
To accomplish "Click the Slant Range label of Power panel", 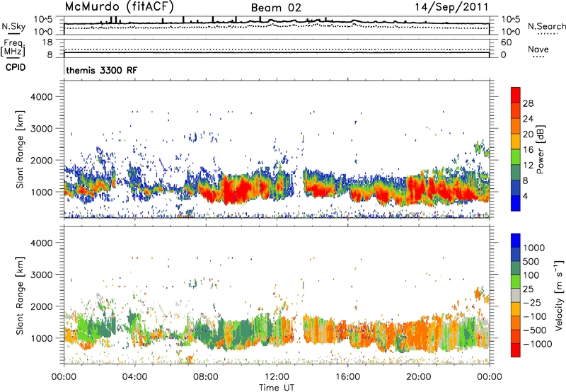I will [20, 149].
